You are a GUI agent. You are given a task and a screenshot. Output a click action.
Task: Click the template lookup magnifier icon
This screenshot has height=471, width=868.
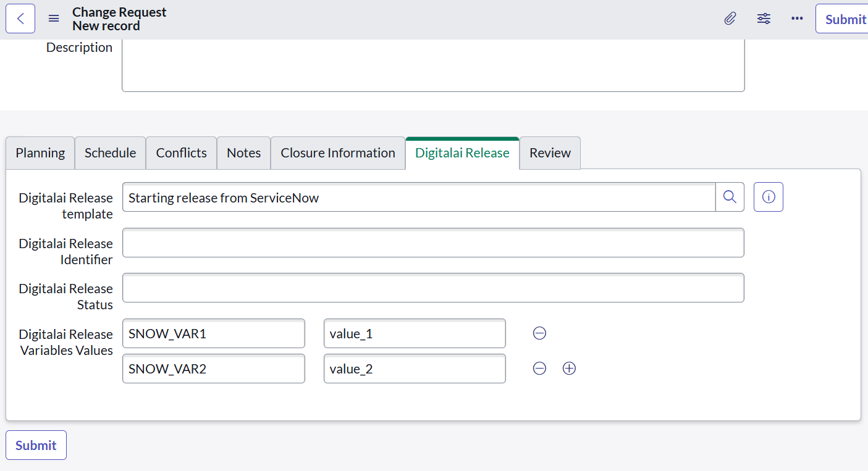(x=730, y=197)
